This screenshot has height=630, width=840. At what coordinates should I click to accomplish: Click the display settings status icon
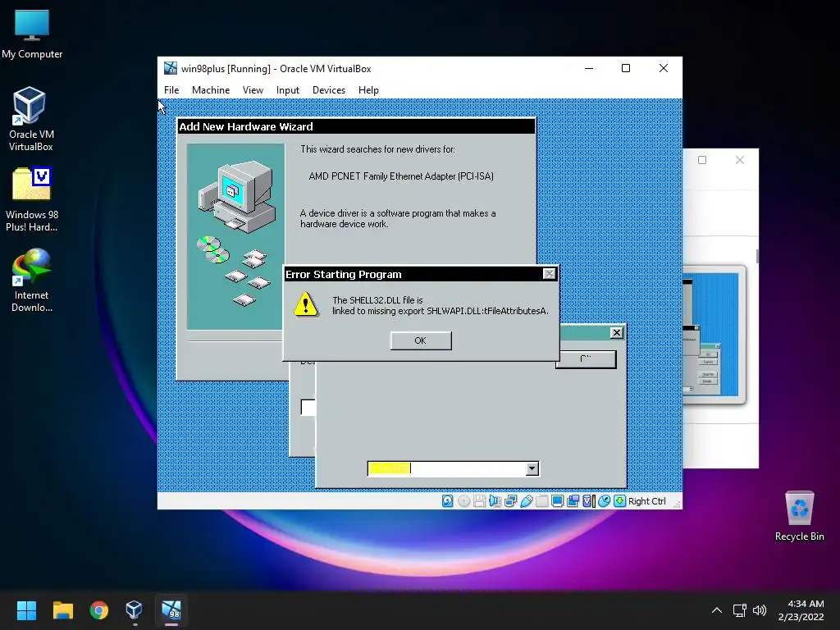[557, 501]
